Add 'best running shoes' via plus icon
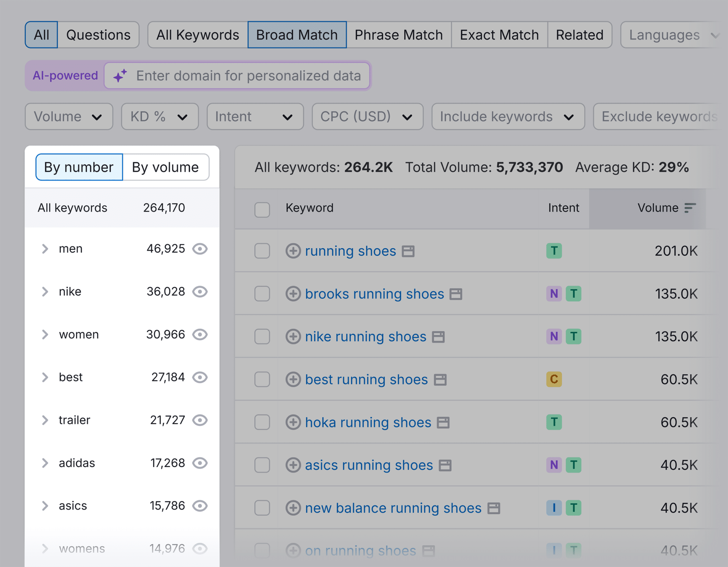728x567 pixels. click(293, 379)
